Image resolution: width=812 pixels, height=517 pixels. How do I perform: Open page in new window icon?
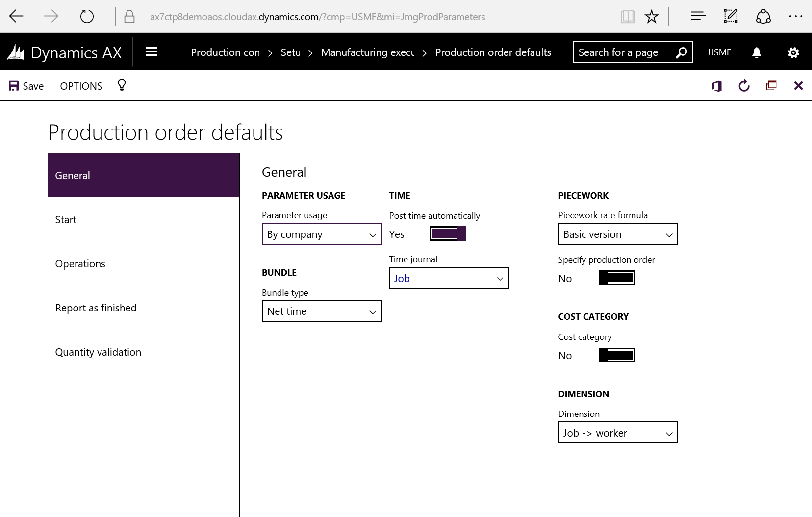pos(771,86)
